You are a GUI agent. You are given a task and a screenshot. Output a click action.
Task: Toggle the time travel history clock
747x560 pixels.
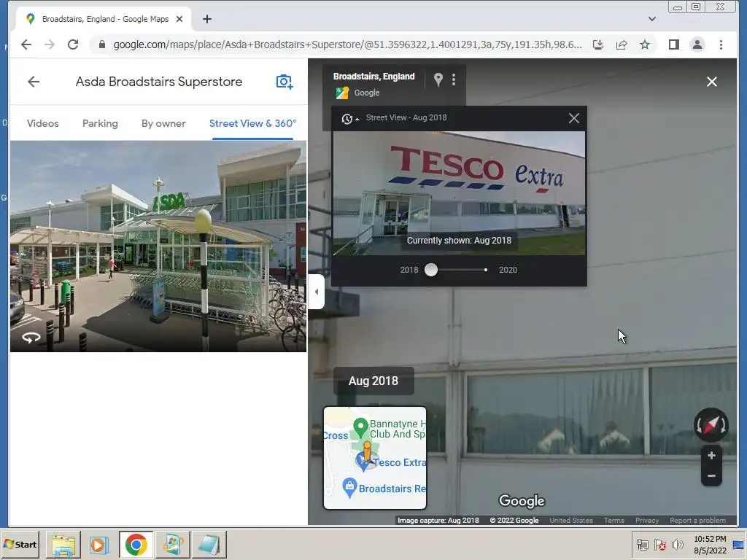(x=348, y=118)
